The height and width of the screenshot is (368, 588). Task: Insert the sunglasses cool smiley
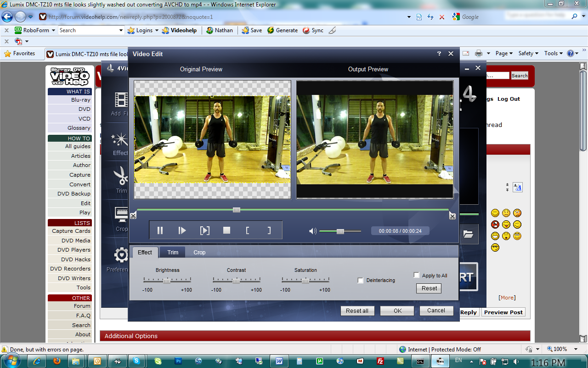point(495,247)
